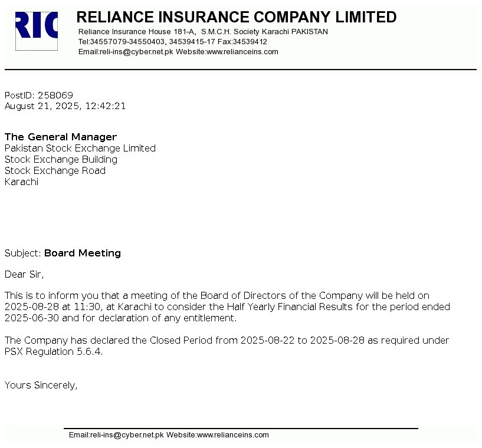Click the bold "Board Meeting" subject
Screen dimensions: 482x448
tap(83, 253)
